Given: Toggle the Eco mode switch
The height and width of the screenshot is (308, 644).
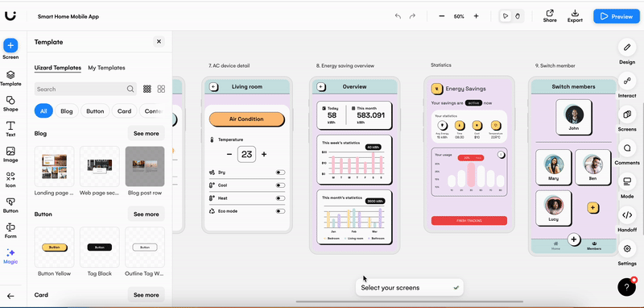Looking at the screenshot, I should click(x=280, y=211).
